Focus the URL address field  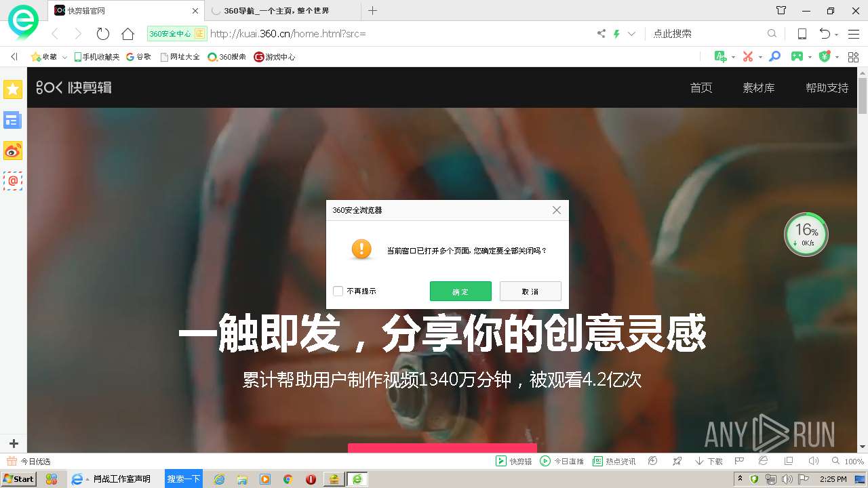tap(400, 33)
